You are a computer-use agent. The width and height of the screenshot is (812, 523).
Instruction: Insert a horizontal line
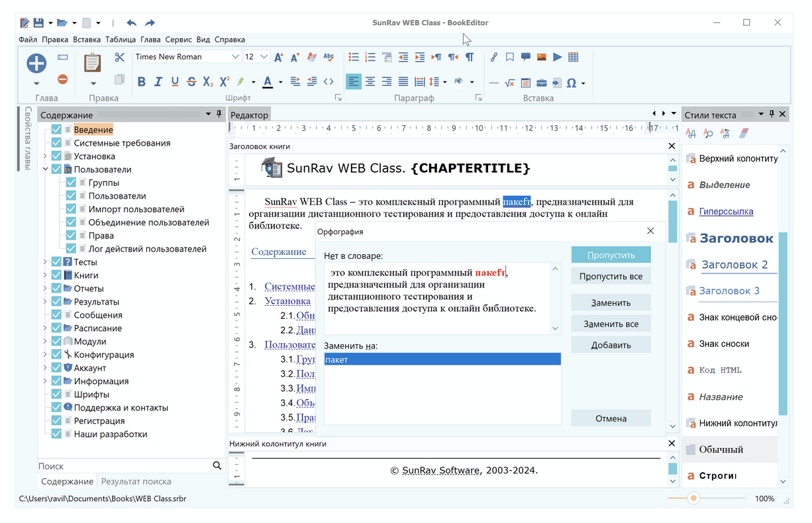493,83
